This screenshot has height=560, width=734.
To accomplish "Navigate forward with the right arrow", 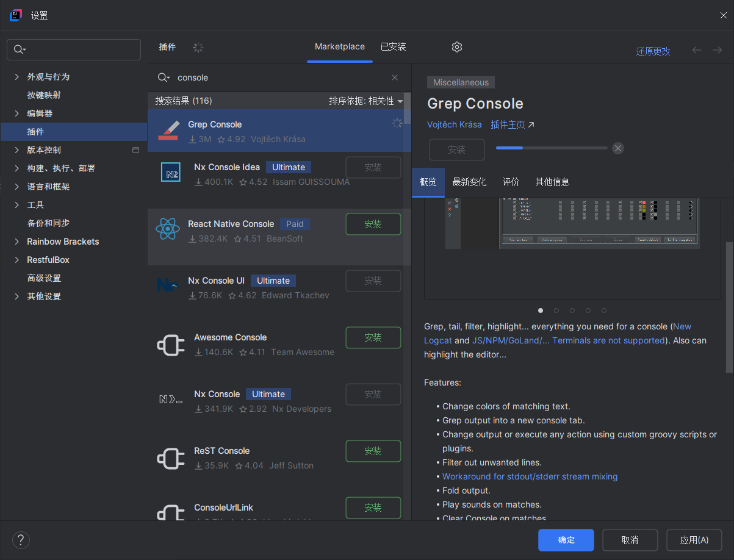I will click(x=717, y=50).
